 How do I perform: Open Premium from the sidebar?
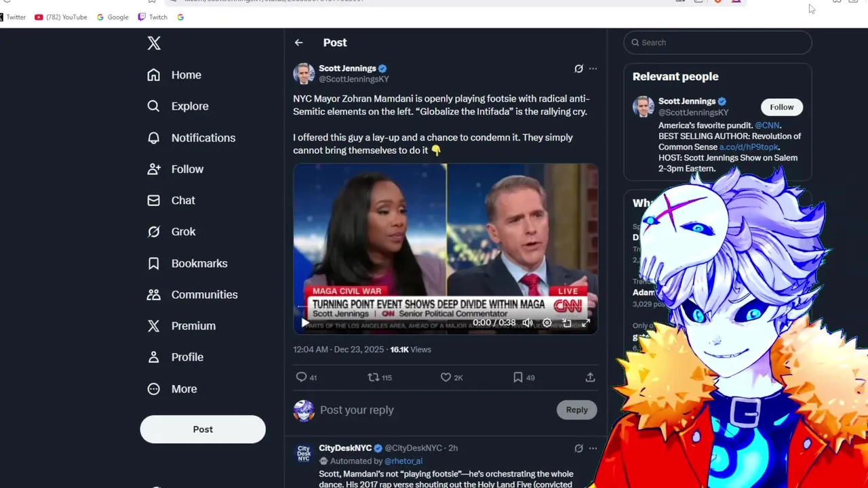point(181,325)
